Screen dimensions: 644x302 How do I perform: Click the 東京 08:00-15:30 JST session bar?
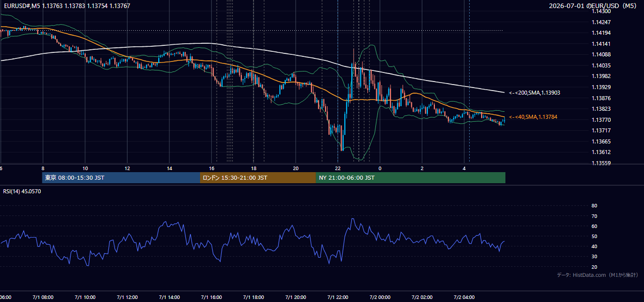tap(121, 178)
